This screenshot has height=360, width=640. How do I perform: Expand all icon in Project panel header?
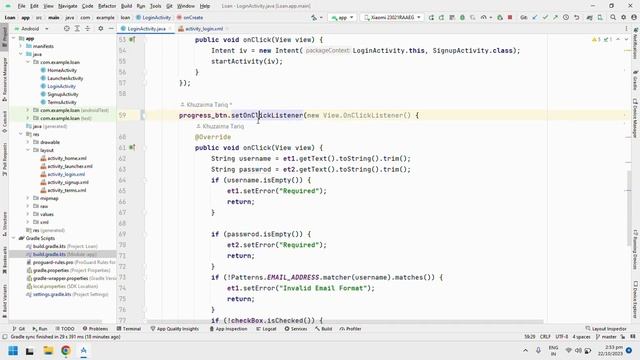point(77,29)
